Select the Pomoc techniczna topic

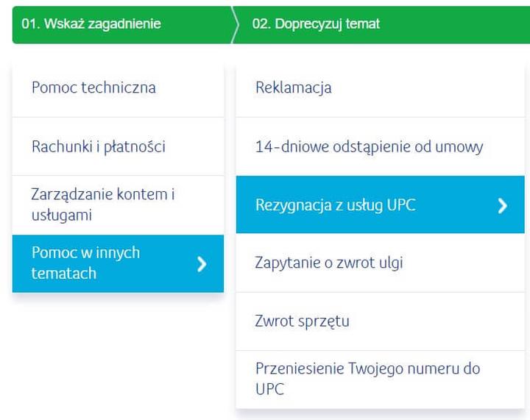click(x=118, y=88)
